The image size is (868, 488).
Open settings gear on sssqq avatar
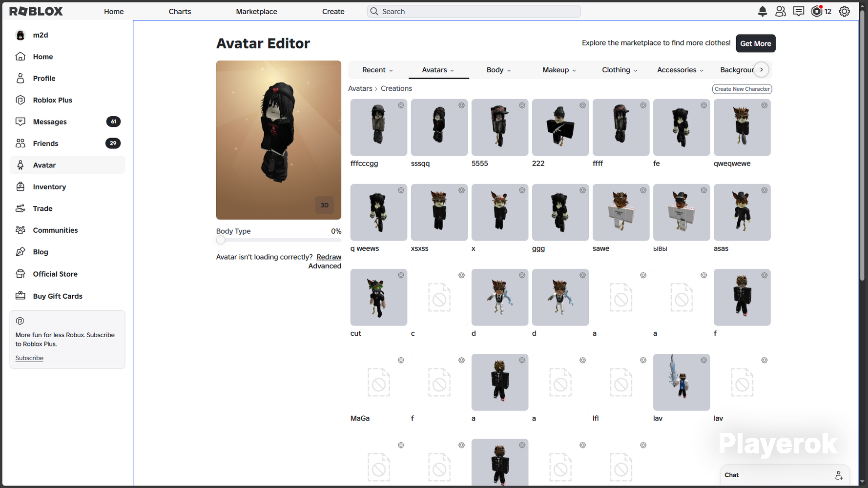(x=461, y=105)
